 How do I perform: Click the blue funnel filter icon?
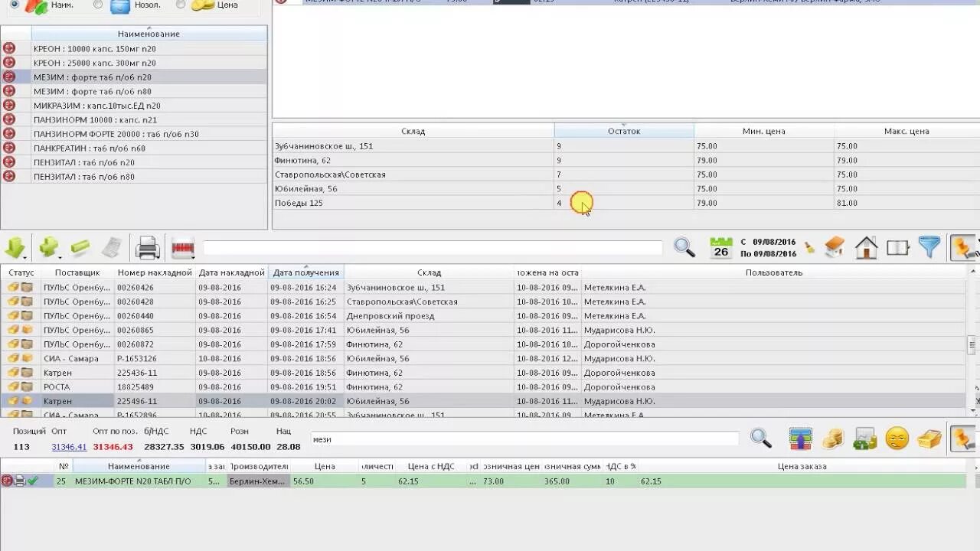tap(929, 247)
